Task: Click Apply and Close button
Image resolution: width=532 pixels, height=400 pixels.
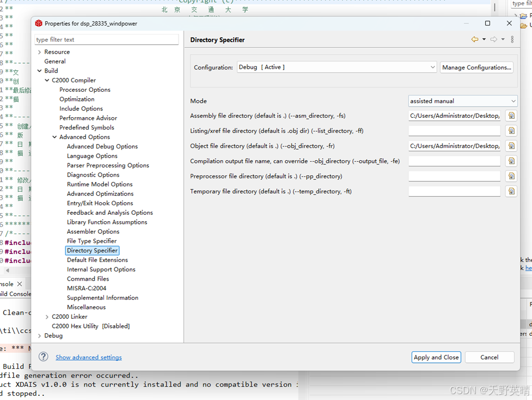Action: click(436, 357)
